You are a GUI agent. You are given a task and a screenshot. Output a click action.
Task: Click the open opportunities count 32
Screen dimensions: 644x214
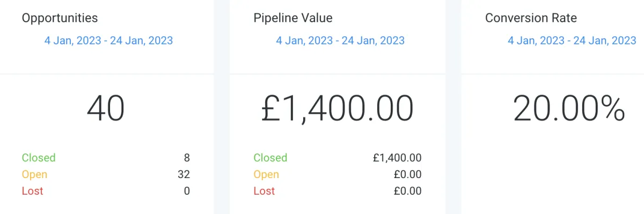point(184,174)
